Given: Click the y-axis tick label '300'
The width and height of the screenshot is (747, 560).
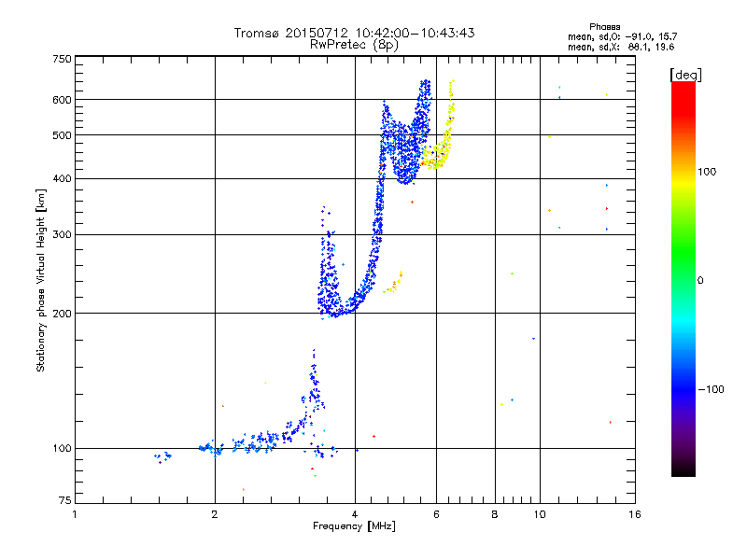Looking at the screenshot, I should pyautogui.click(x=62, y=235).
